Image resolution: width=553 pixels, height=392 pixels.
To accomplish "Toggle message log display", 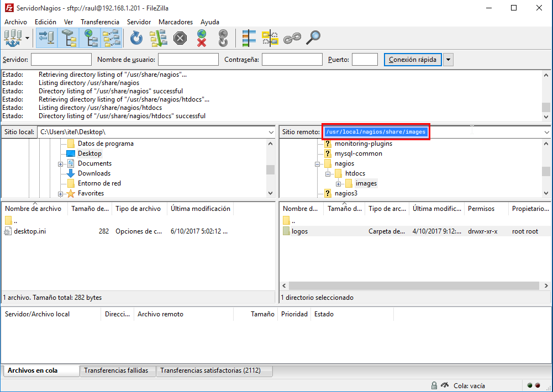I will (47, 38).
